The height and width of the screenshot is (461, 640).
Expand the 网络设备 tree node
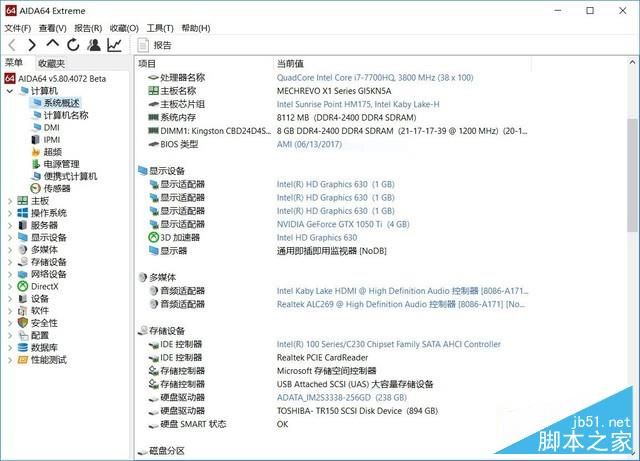pos(10,274)
